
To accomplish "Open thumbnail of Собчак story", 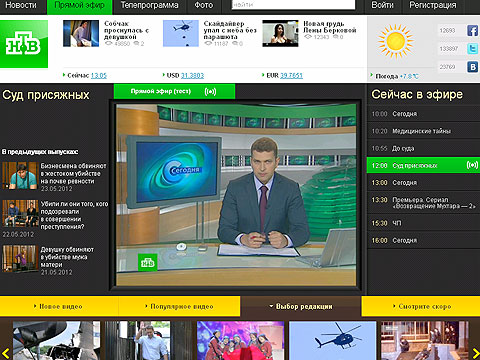I will pos(81,33).
